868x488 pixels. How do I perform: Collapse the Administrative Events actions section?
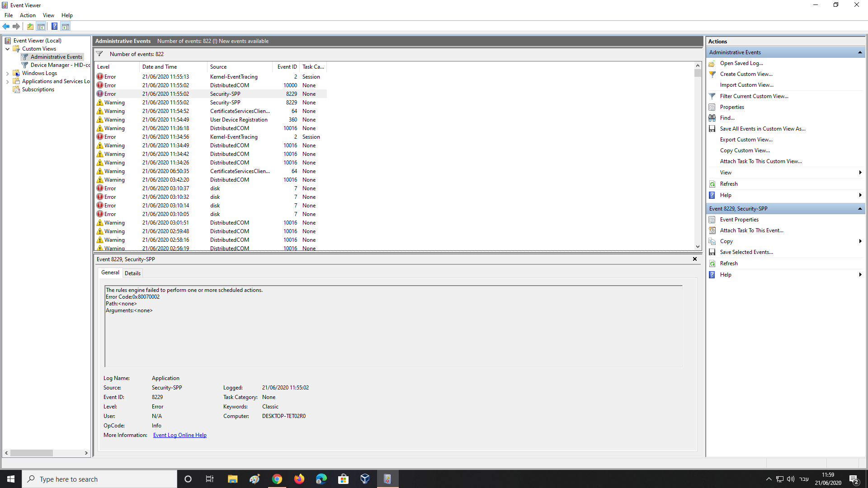859,52
